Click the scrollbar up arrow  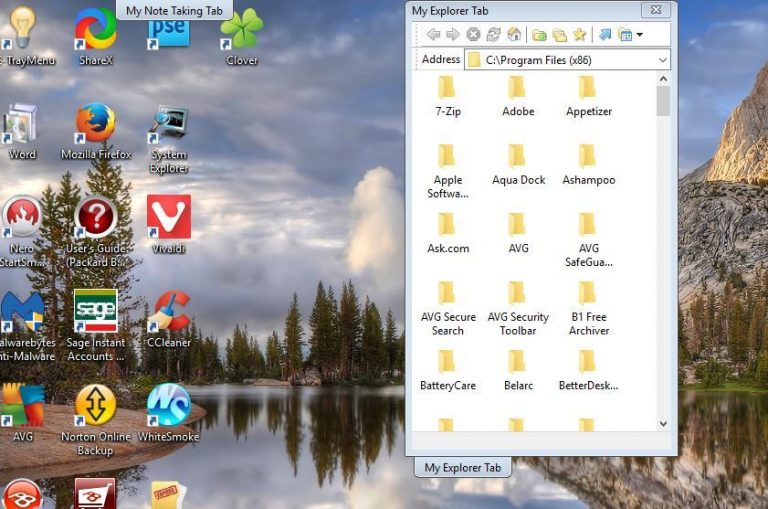click(x=663, y=79)
